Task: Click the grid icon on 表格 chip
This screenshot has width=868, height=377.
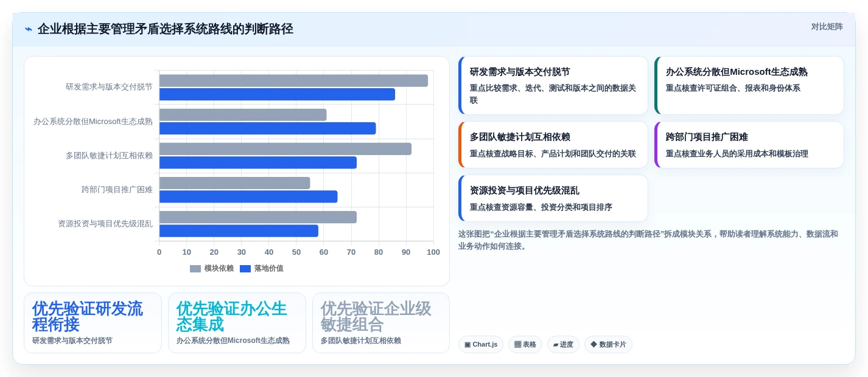Action: (517, 345)
